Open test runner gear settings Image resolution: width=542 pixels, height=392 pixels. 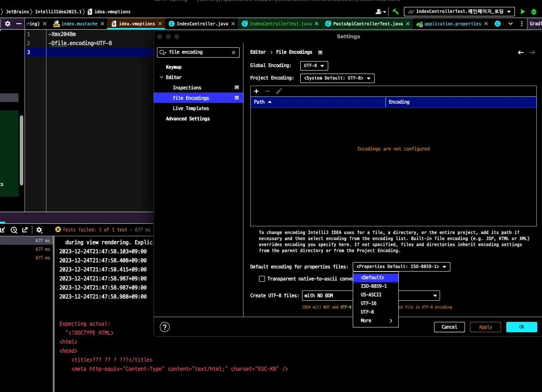point(39,230)
